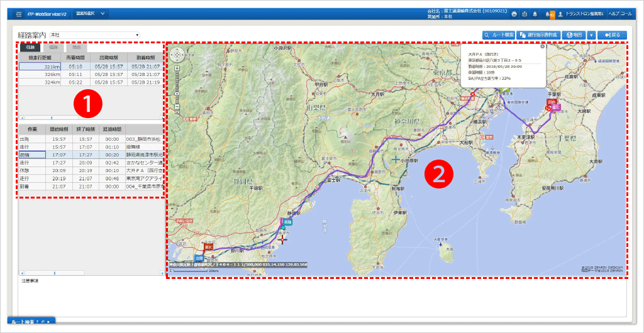Close the 大井PA info popup
This screenshot has width=644, height=333.
click(543, 46)
